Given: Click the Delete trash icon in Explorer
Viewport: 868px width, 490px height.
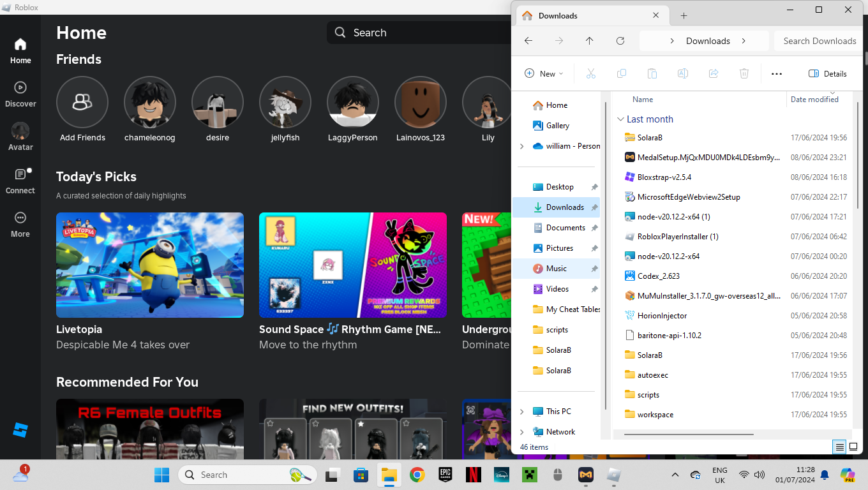Looking at the screenshot, I should 744,73.
